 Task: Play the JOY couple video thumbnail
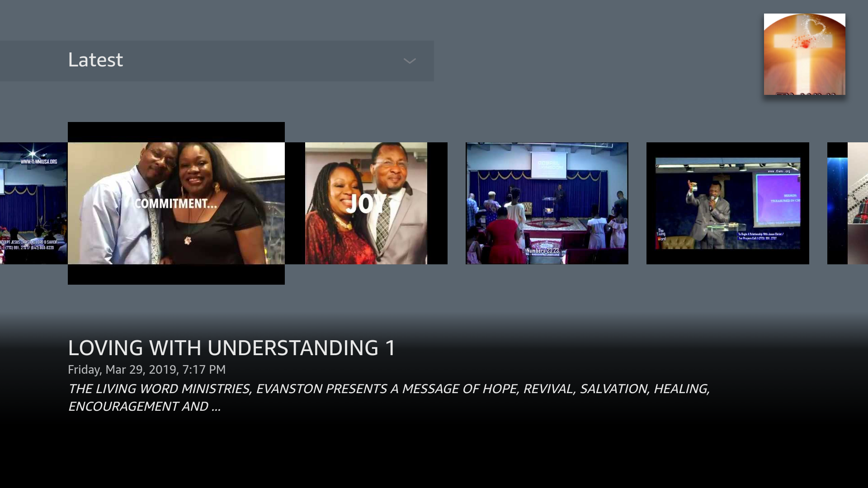[x=366, y=235]
